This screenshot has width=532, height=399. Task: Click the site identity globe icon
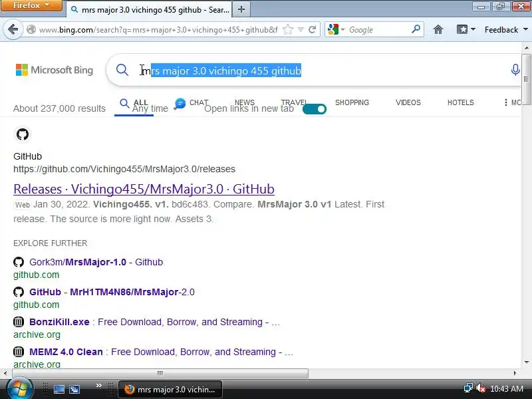(x=31, y=29)
